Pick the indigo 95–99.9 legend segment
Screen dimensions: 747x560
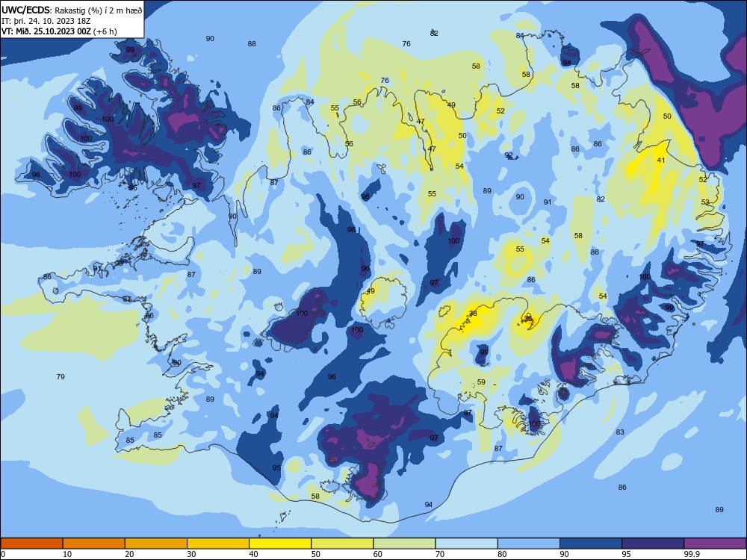pyautogui.click(x=653, y=544)
